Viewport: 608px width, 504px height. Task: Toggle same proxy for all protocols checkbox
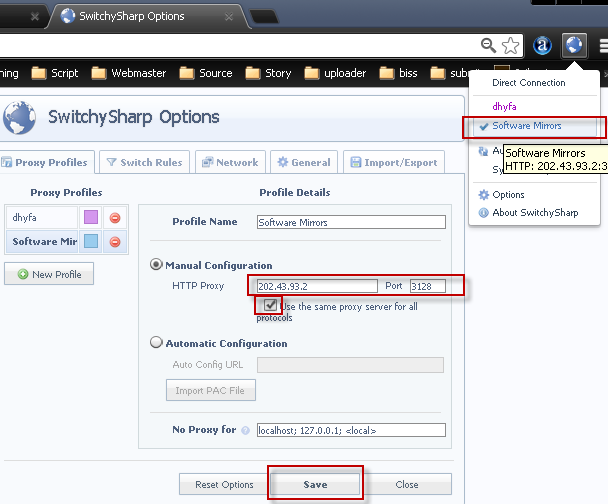[270, 305]
